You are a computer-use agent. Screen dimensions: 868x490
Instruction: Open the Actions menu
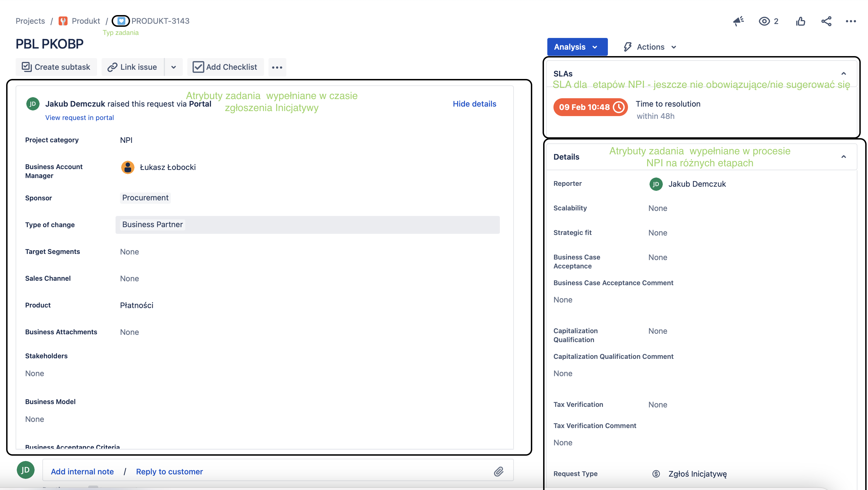click(x=649, y=47)
